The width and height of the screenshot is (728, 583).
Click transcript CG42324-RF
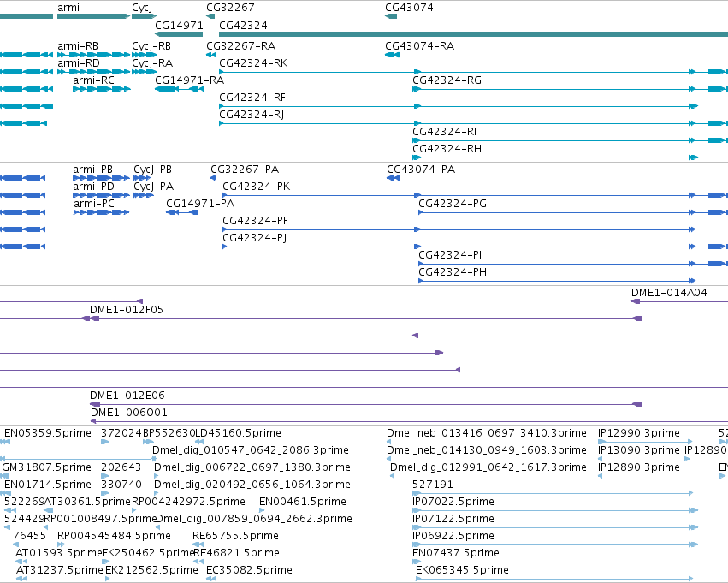point(252,98)
